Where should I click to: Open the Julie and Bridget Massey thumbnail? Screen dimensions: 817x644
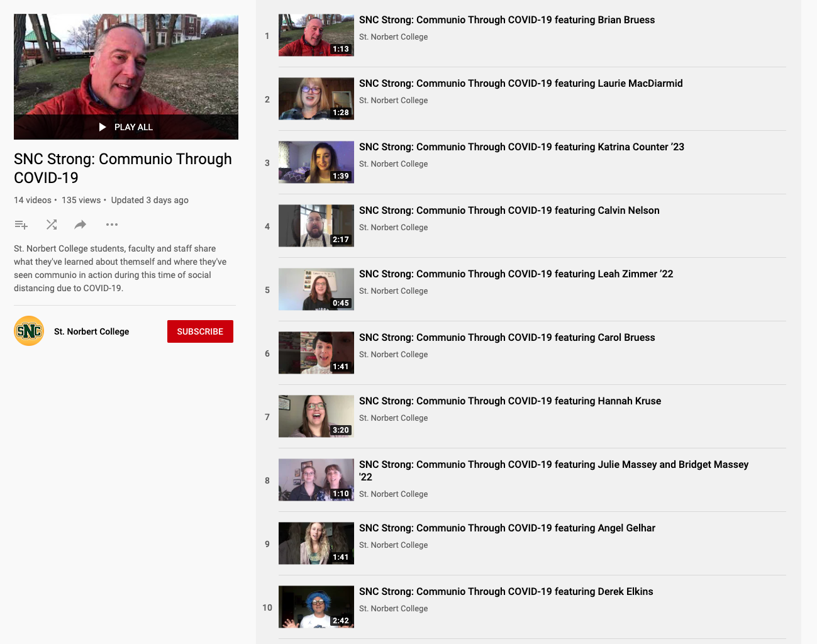click(x=316, y=480)
